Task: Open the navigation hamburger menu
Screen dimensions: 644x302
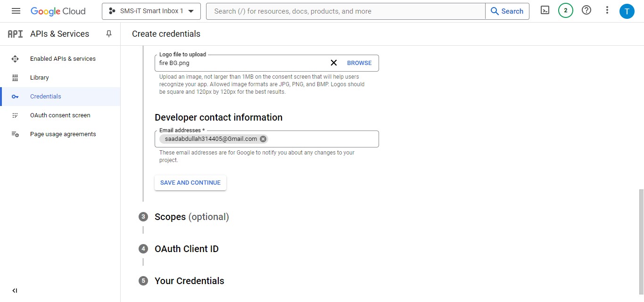Action: pyautogui.click(x=16, y=11)
